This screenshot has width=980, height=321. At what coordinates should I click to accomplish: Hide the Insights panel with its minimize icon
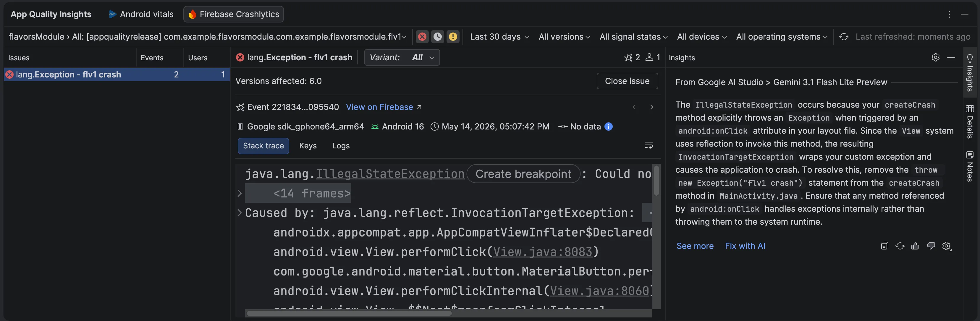[x=951, y=57]
